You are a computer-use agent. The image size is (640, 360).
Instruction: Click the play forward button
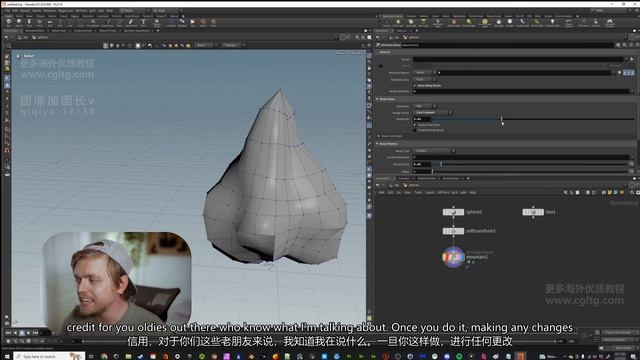coord(28,333)
